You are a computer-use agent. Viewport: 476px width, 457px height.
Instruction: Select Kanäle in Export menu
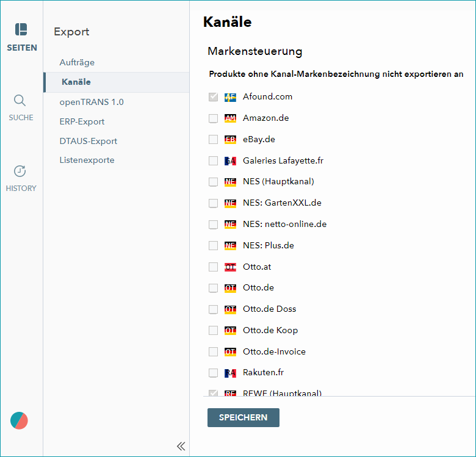coord(117,82)
